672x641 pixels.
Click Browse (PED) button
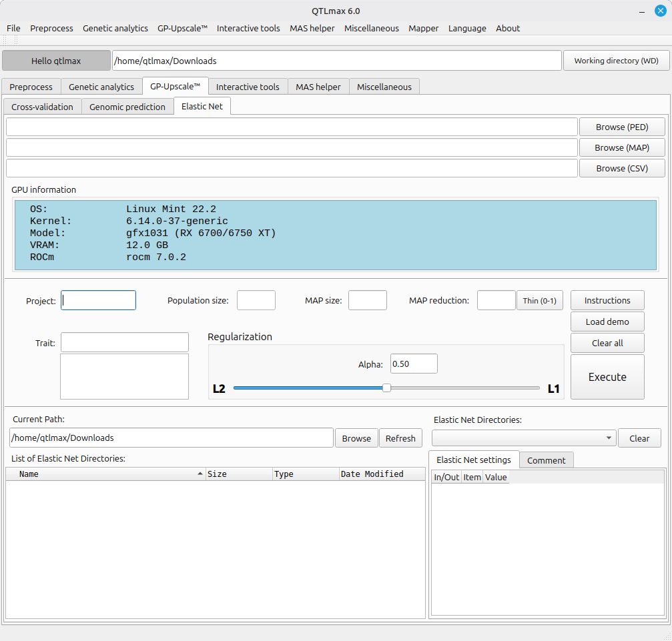[621, 127]
